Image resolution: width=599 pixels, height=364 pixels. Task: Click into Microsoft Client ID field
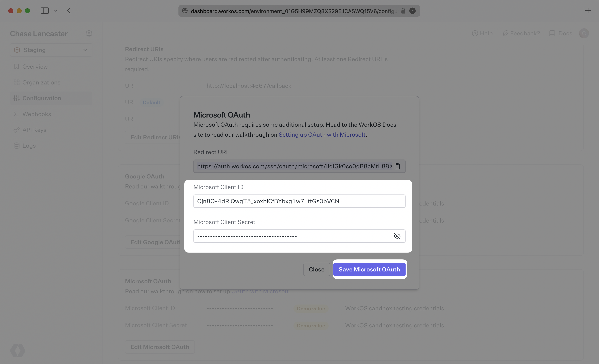pos(299,201)
